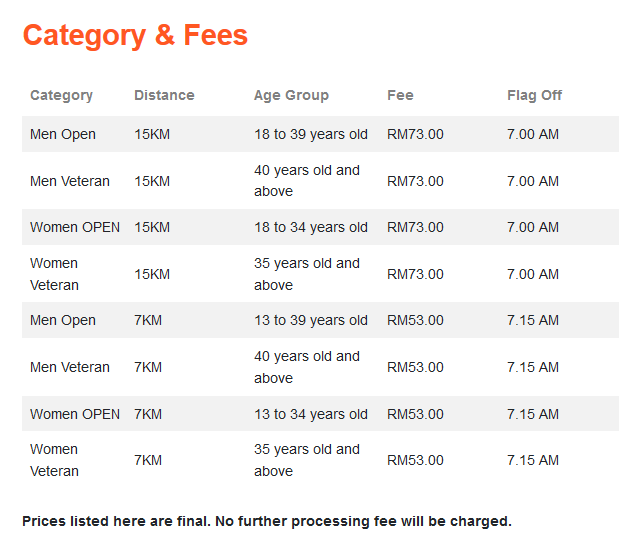The height and width of the screenshot is (544, 640).
Task: Select Women Veteran 15KM category cell
Action: point(54,274)
